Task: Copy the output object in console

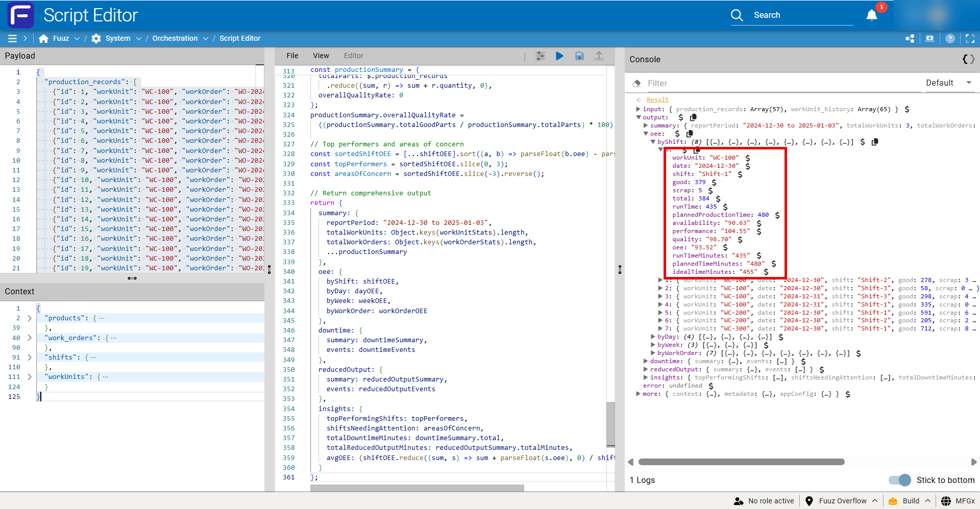Action: (x=693, y=117)
